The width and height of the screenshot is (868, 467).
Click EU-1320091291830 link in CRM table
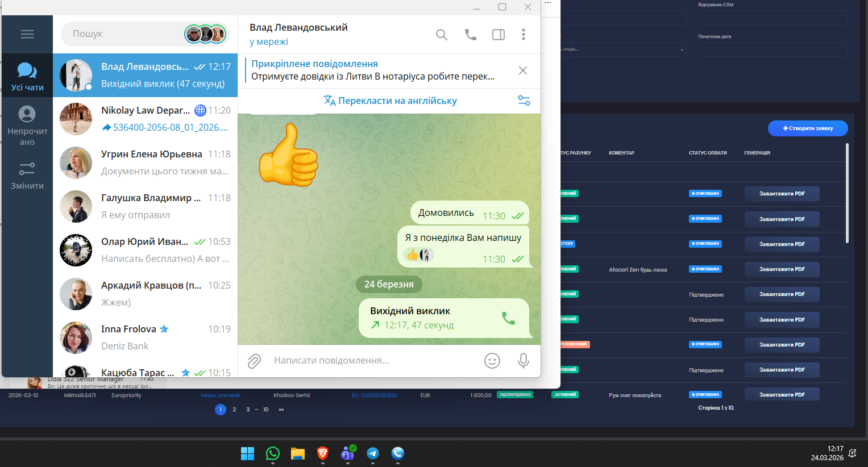pyautogui.click(x=375, y=395)
